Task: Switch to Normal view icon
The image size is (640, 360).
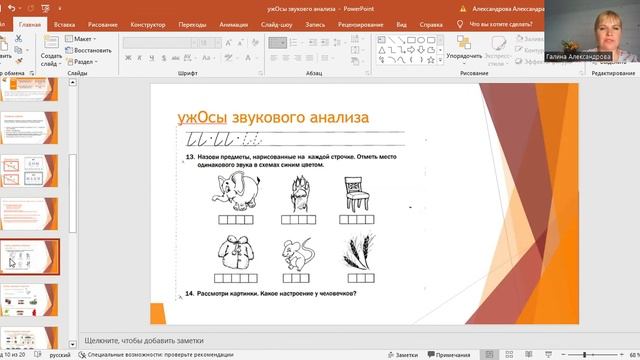Action: tap(489, 354)
